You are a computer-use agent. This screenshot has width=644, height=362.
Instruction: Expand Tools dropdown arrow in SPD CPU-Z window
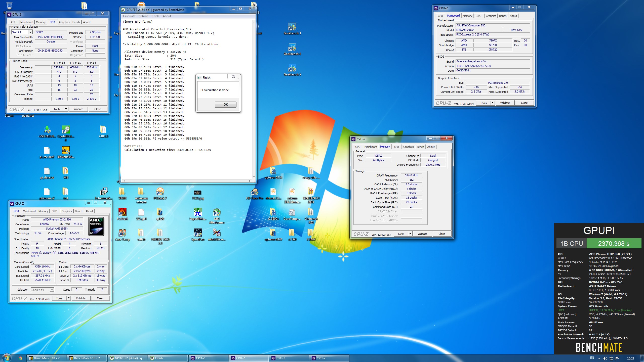click(x=66, y=109)
